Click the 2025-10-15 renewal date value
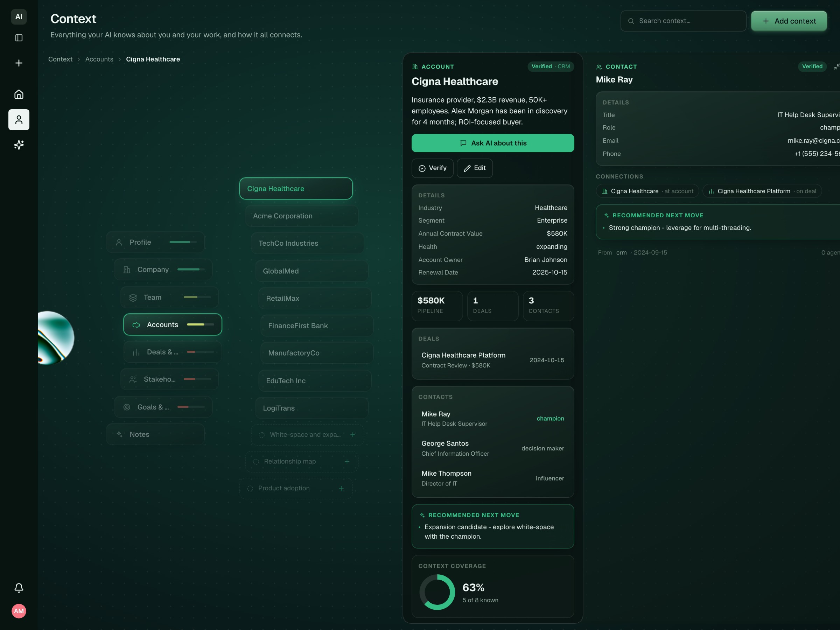The height and width of the screenshot is (630, 840). pos(549,273)
